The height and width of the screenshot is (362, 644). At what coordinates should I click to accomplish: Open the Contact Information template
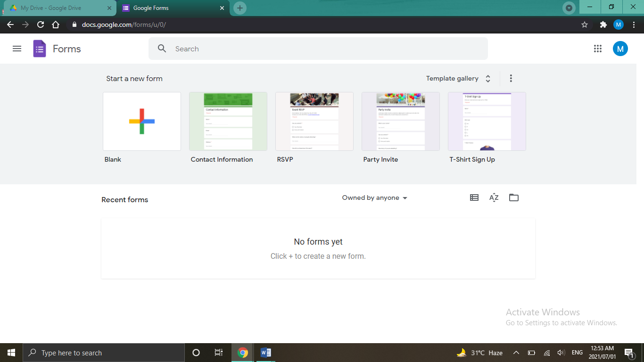pyautogui.click(x=228, y=122)
